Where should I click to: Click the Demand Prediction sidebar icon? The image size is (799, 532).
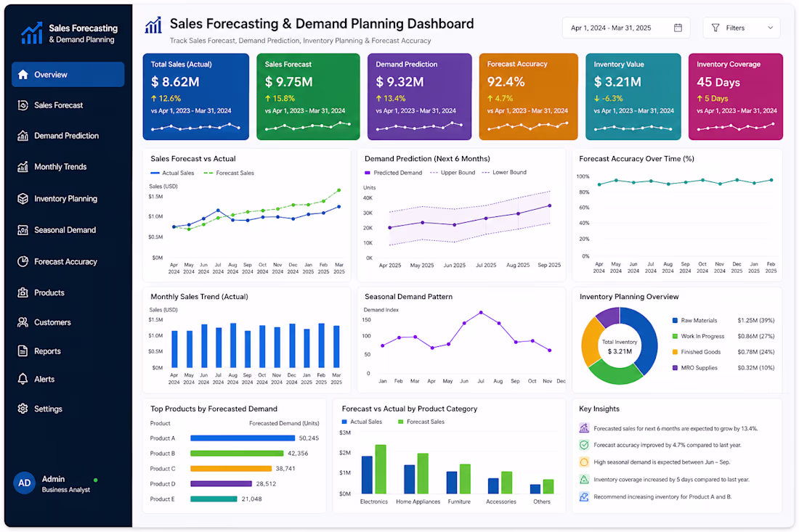pos(23,136)
